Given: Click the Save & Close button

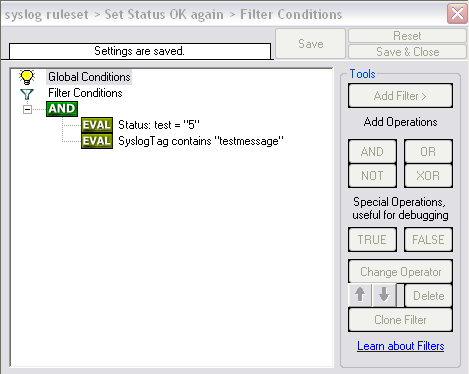Looking at the screenshot, I should click(407, 52).
